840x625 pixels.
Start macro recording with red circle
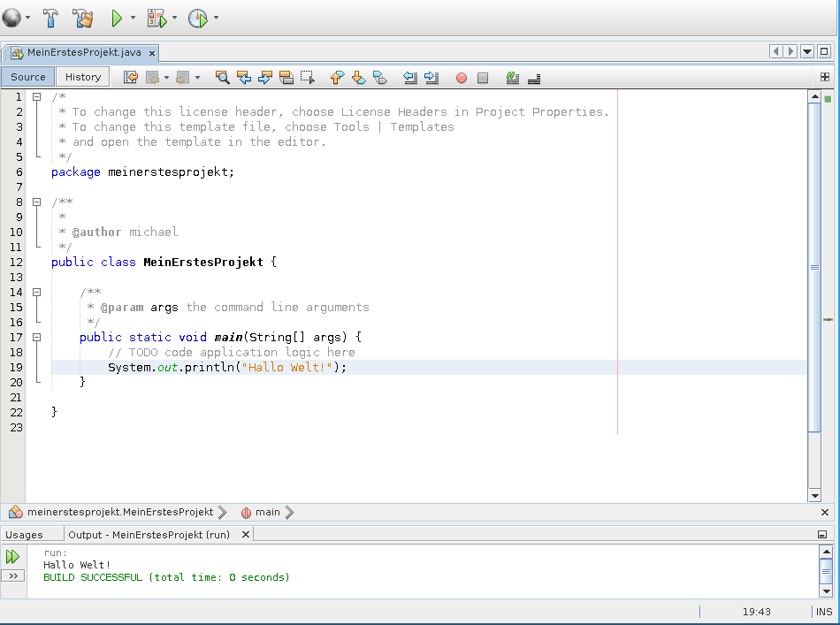(x=461, y=78)
